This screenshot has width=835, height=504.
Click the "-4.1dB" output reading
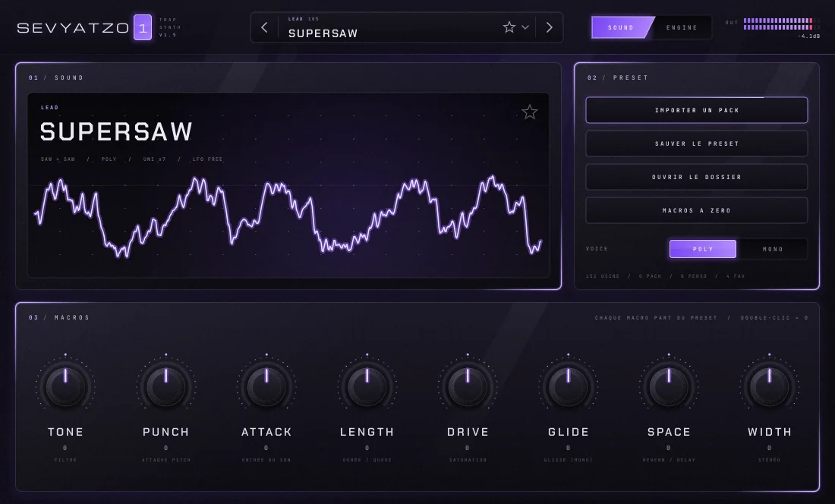click(809, 36)
